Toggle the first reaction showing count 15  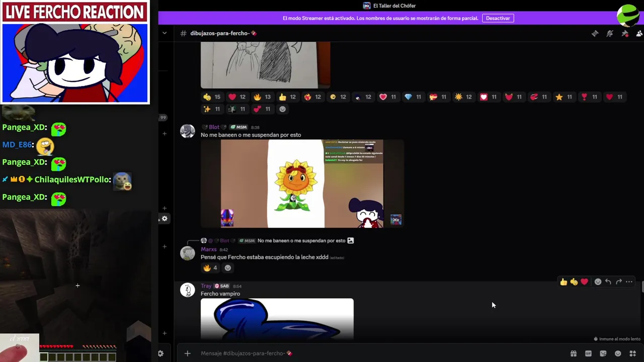coord(211,97)
